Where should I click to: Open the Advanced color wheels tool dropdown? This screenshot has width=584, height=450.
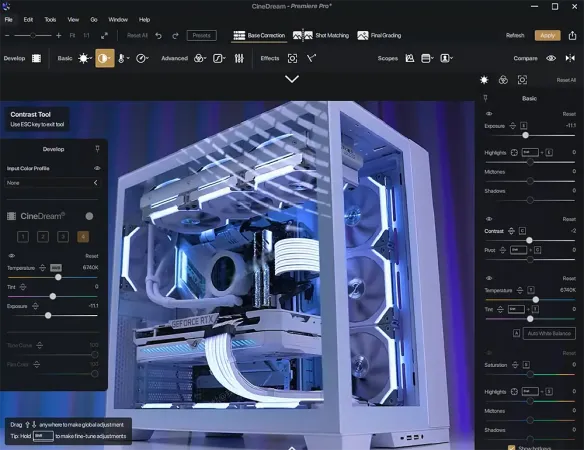click(200, 58)
